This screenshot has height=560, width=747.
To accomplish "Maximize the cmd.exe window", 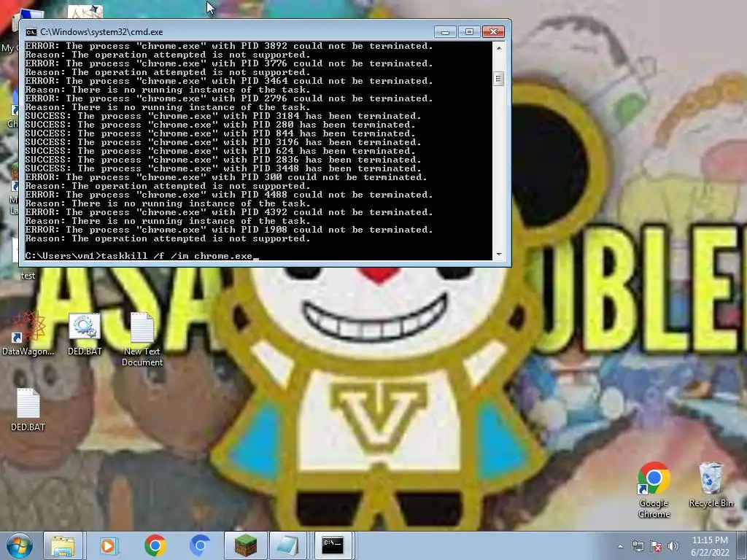I will click(x=469, y=32).
